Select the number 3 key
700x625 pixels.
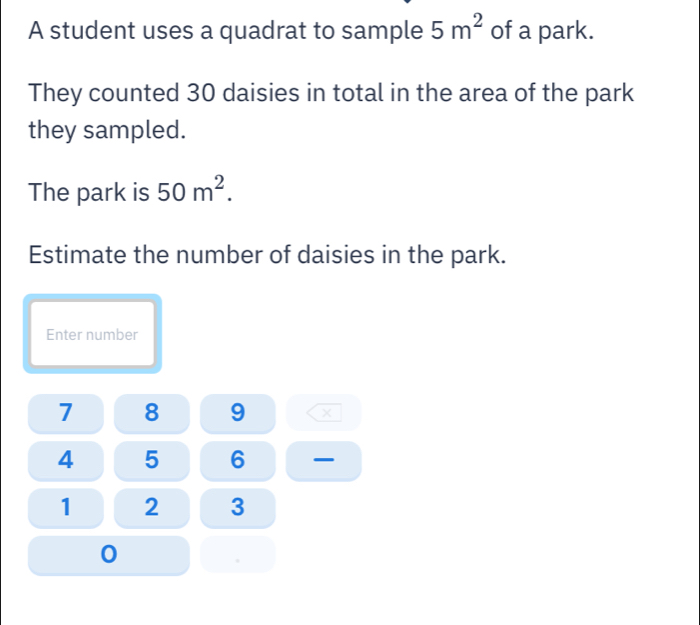[237, 507]
